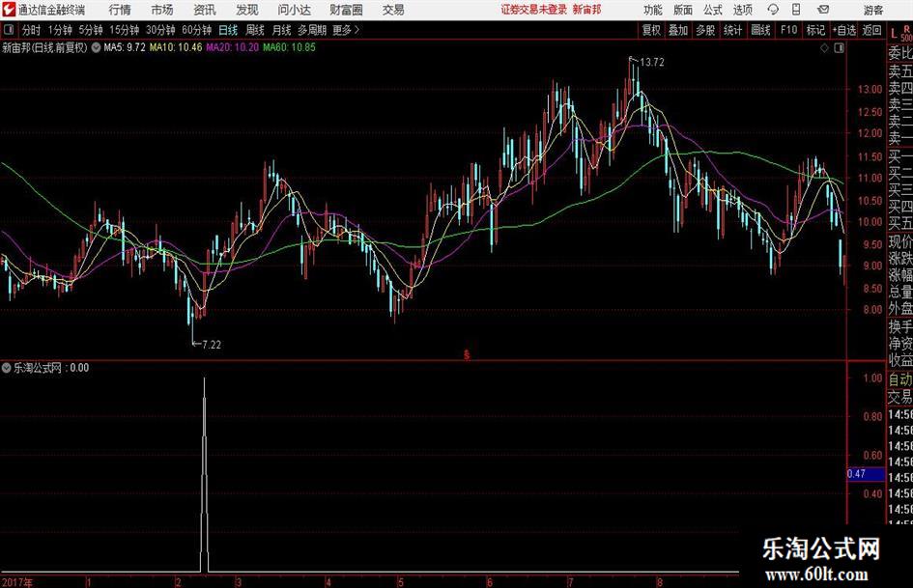Toggle the left sidebar panel icon
913x588 pixels.
pyautogui.click(x=9, y=30)
